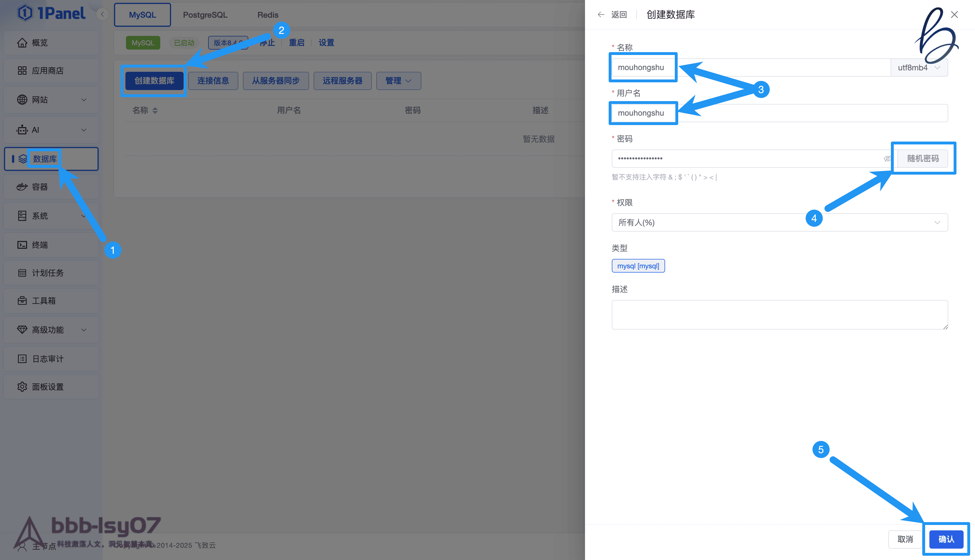Open the App Store grid icon

[x=22, y=71]
